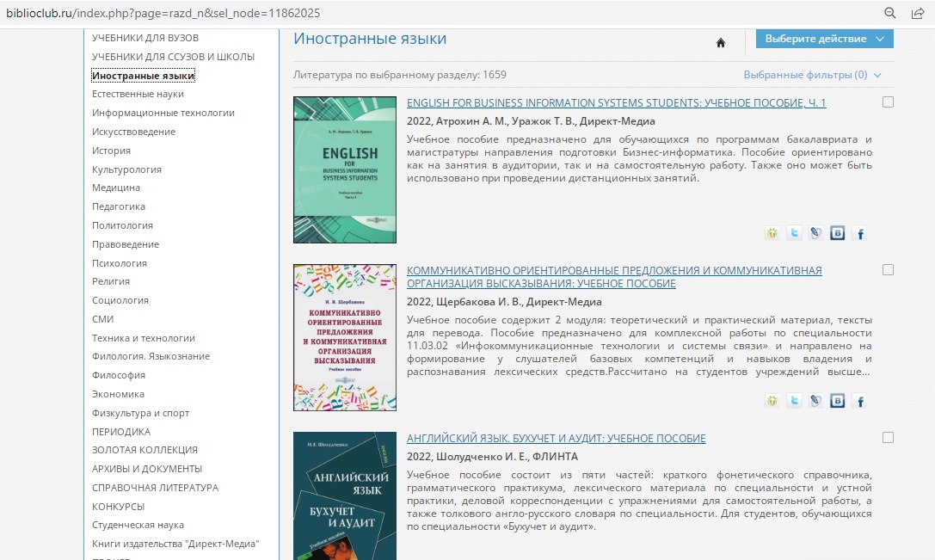Go to the "ПЕРИОДИКА" section in sidebar
The width and height of the screenshot is (935, 560).
click(x=121, y=432)
